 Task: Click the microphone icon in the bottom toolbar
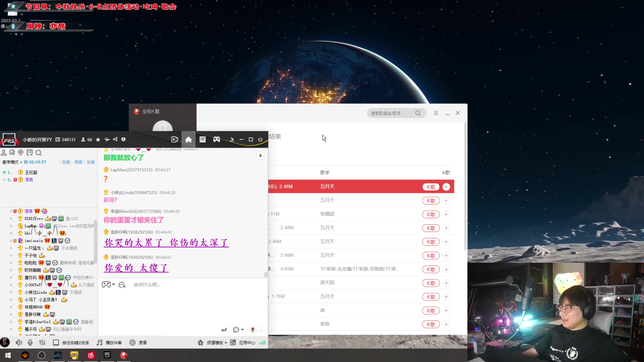coord(30,342)
